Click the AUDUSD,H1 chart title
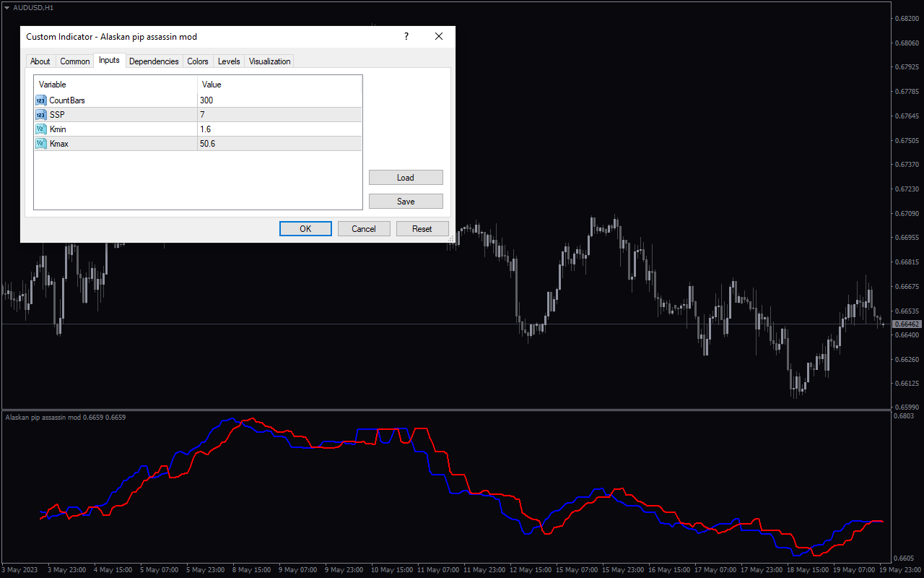Screen dimensions: 924x578 pos(33,7)
